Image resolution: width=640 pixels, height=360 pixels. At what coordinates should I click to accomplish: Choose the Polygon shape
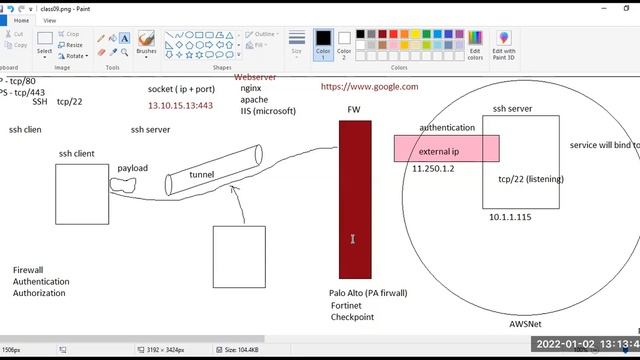pos(220,35)
